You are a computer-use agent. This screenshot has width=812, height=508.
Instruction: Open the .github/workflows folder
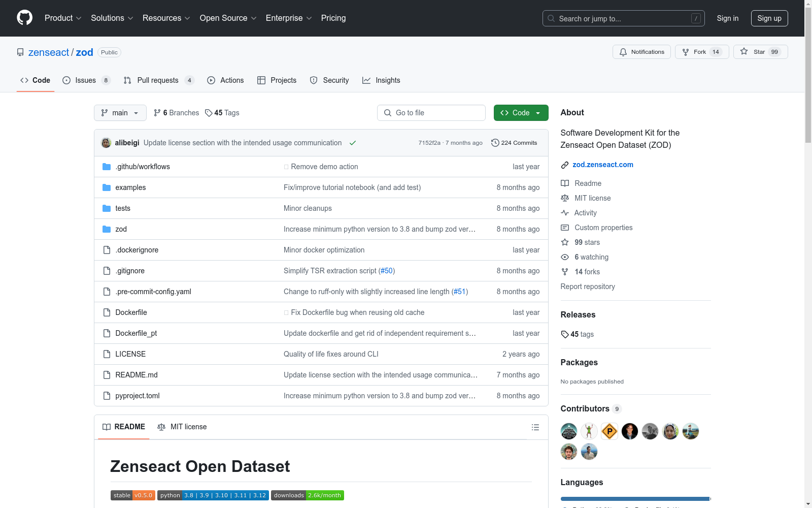click(x=143, y=167)
